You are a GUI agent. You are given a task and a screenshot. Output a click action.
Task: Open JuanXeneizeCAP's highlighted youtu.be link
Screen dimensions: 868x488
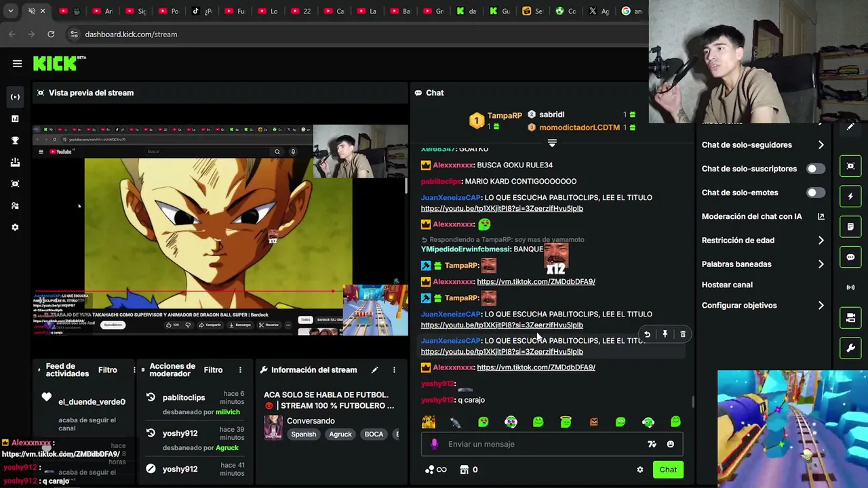pos(502,352)
